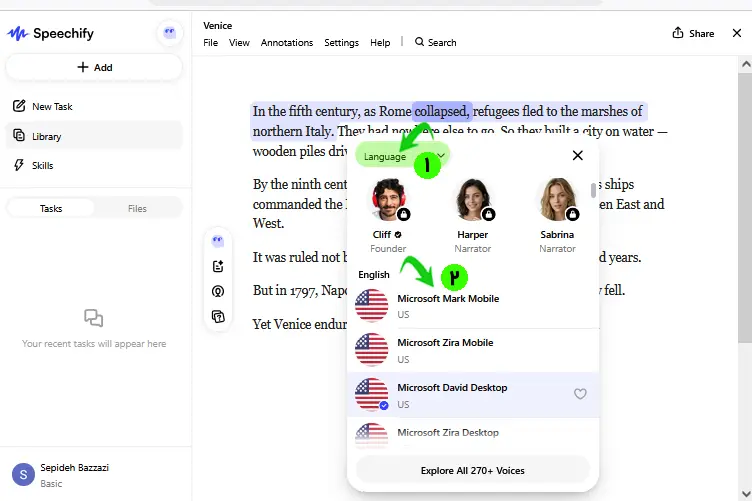Image resolution: width=752 pixels, height=501 pixels.
Task: Click the New Task pencil icon
Action: [x=19, y=106]
